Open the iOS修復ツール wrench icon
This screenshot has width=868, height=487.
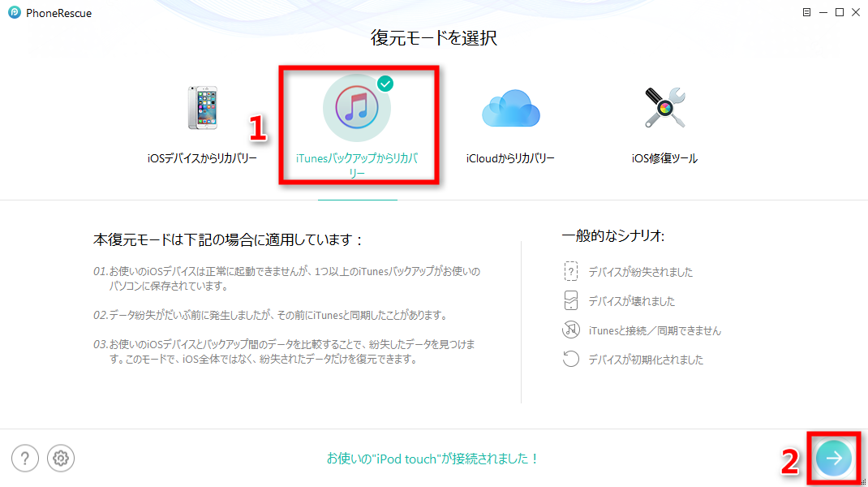pyautogui.click(x=664, y=107)
